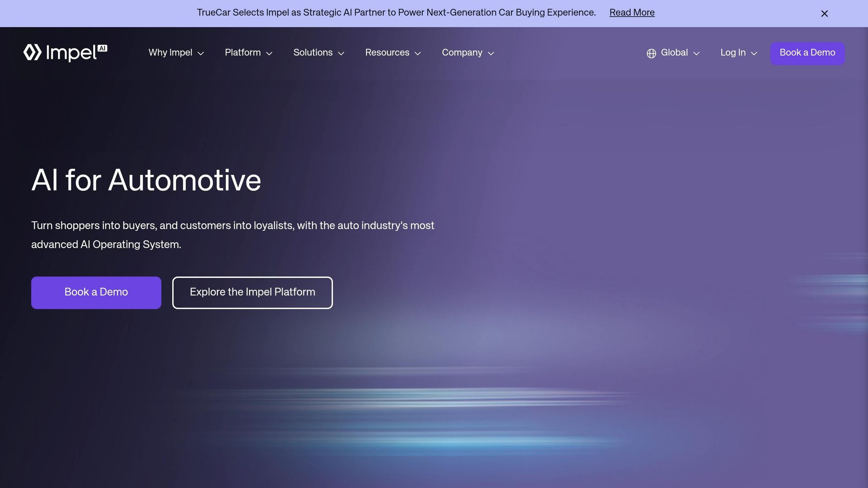Click the chevron arrow beside Company
This screenshot has height=488, width=868.
(491, 53)
